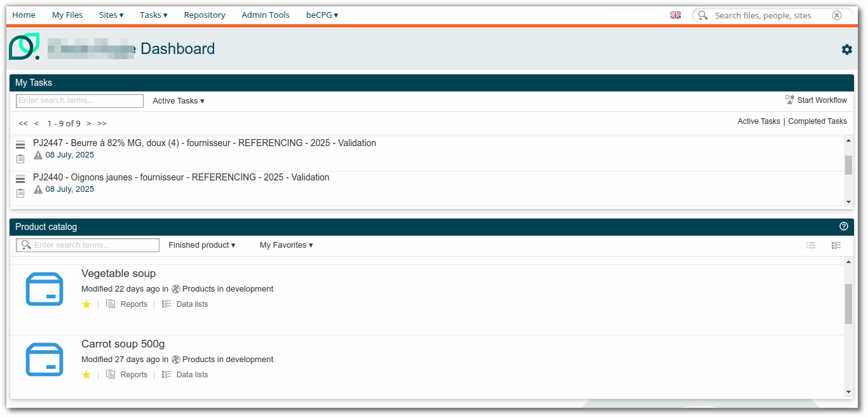Click Product catalog scrollbar thumb
Image resolution: width=868 pixels, height=418 pixels.
click(848, 304)
